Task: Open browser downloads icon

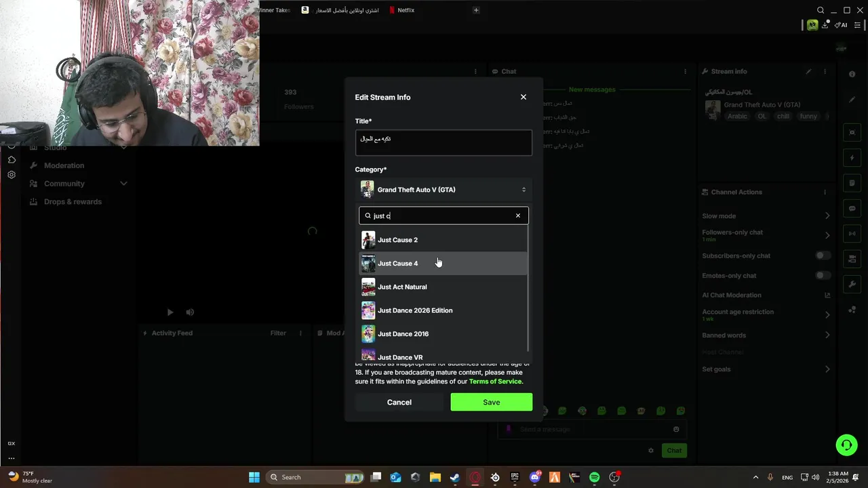Action: point(825,25)
